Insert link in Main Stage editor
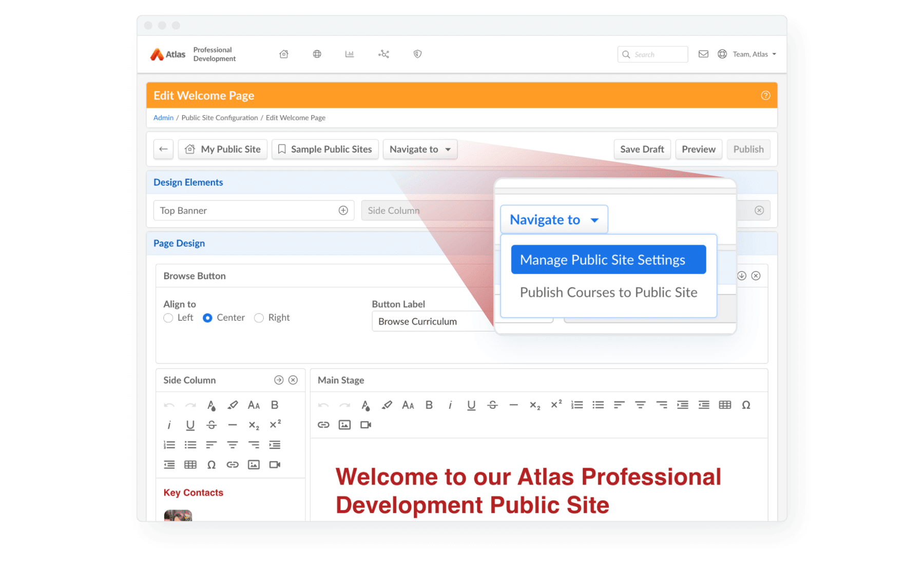The image size is (924, 561). (x=323, y=424)
